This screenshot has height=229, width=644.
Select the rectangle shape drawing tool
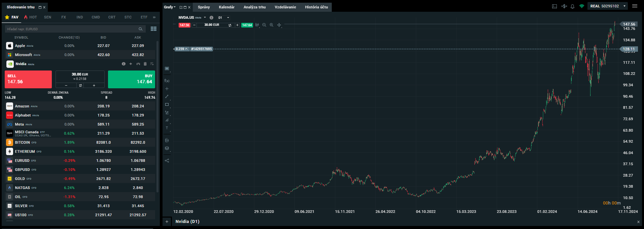(167, 104)
